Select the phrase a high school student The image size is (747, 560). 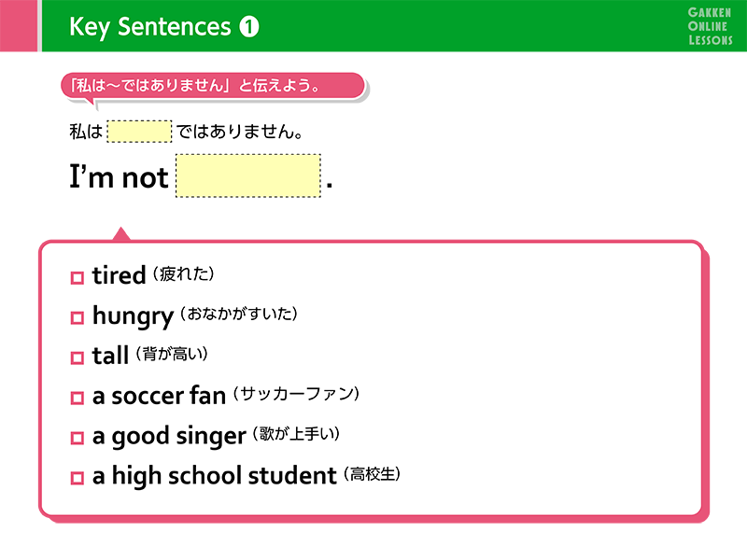(215, 476)
